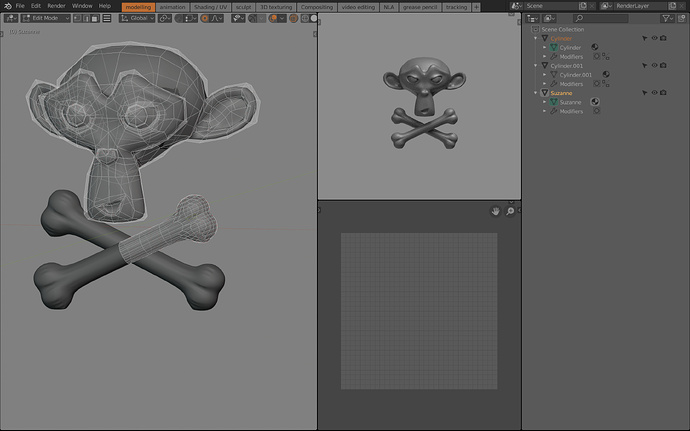
Task: Switch to the Compositing workspace tab
Action: click(x=317, y=7)
